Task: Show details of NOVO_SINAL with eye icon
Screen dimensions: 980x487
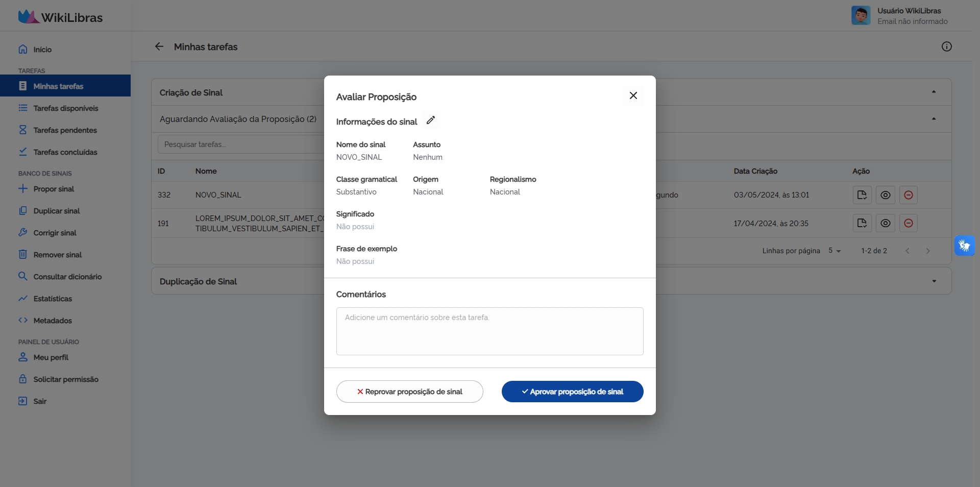Action: click(885, 195)
